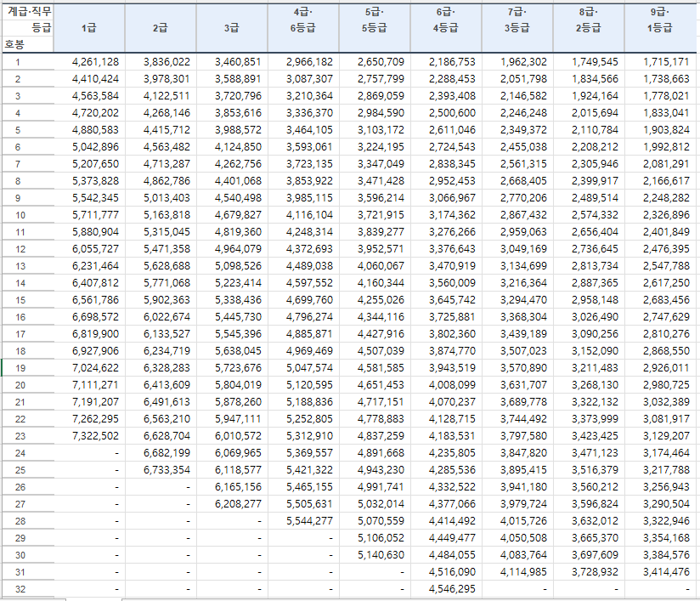Select cell with value 4,114,985
Viewport: 700px width, 601px height.
(x=518, y=571)
